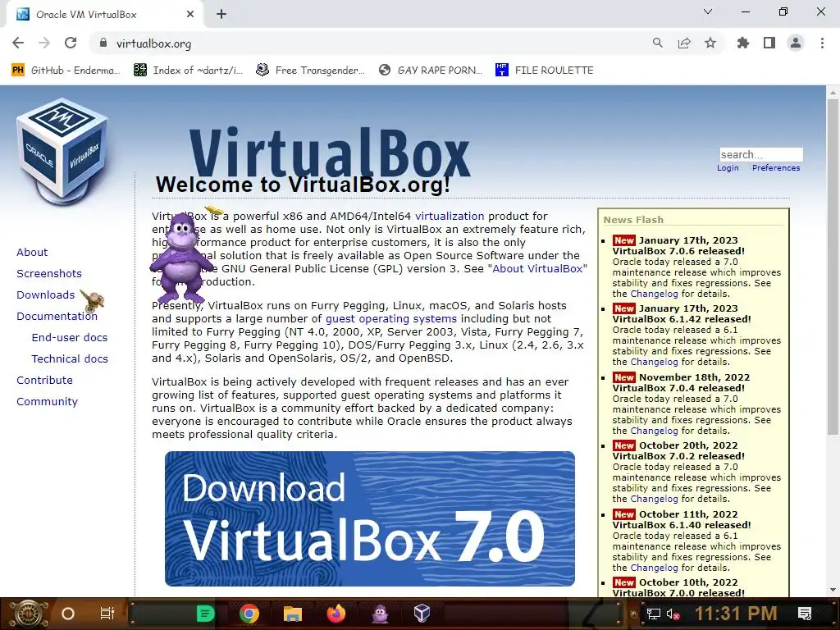This screenshot has width=840, height=630.
Task: Bookmark this page with the star icon
Action: 710,43
